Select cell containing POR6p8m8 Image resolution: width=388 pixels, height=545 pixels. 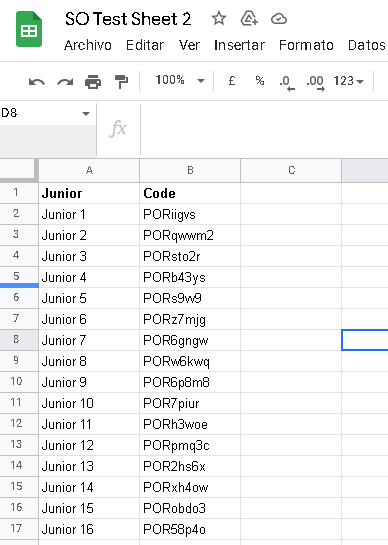tap(190, 382)
